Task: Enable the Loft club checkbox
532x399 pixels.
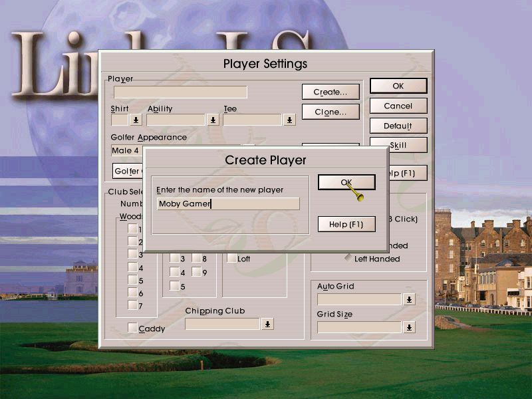Action: (x=231, y=258)
